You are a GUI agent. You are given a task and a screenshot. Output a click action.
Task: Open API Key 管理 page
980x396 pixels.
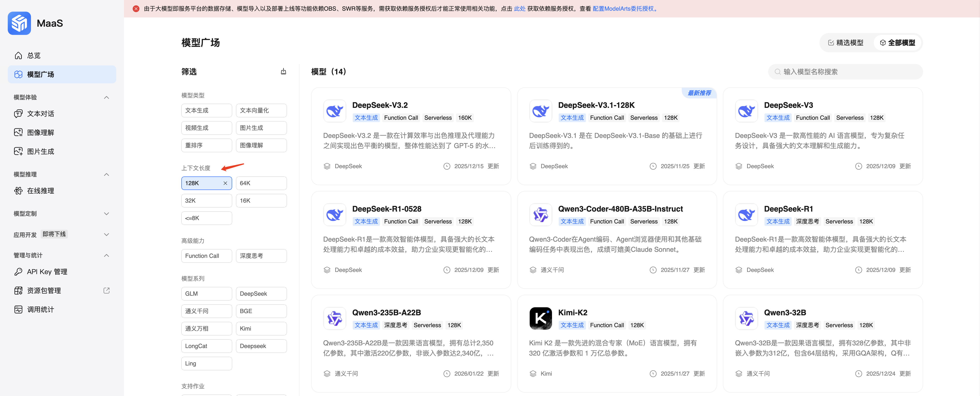47,272
